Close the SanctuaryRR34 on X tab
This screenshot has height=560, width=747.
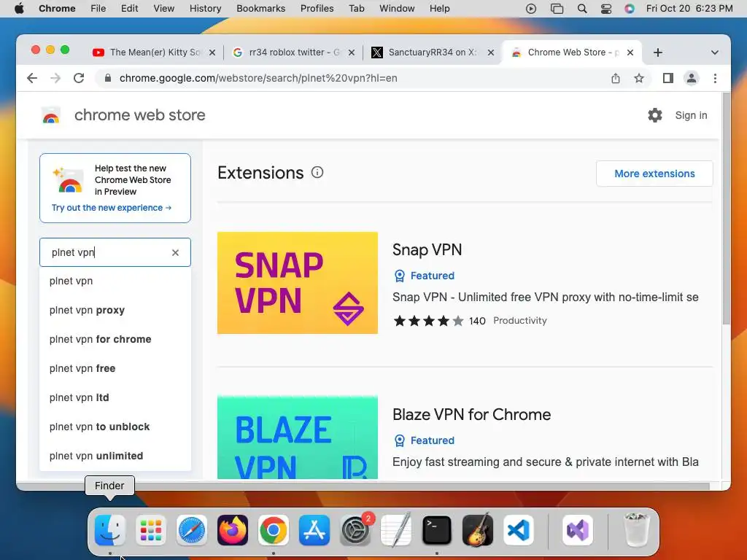491,52
